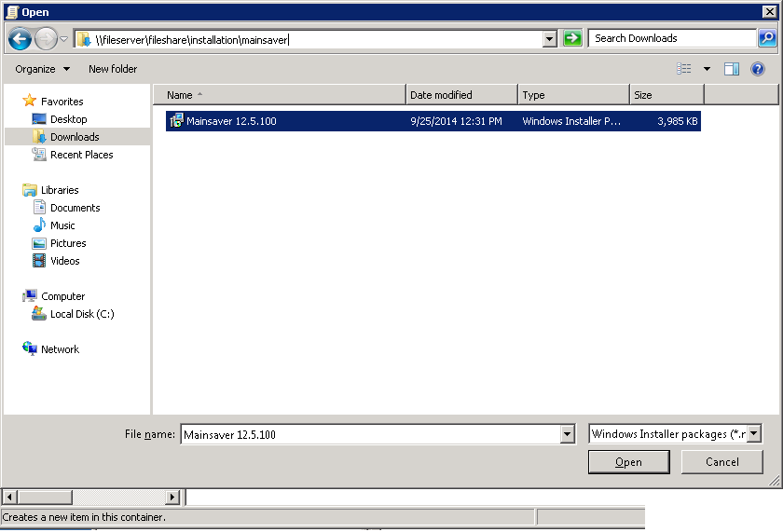Click the Open button
Screen dimensions: 783x532
click(x=628, y=462)
